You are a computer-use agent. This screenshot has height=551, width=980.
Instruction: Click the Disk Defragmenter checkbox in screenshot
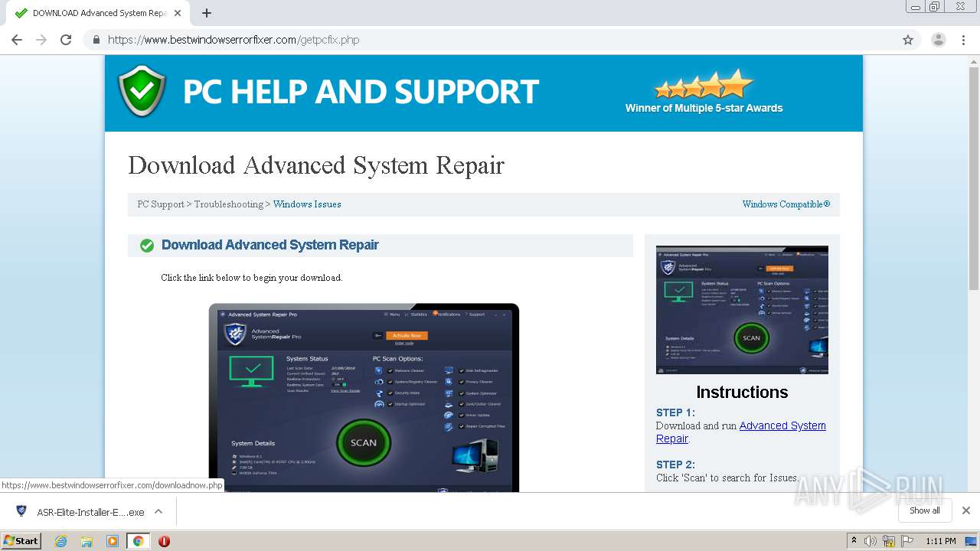[x=462, y=370]
